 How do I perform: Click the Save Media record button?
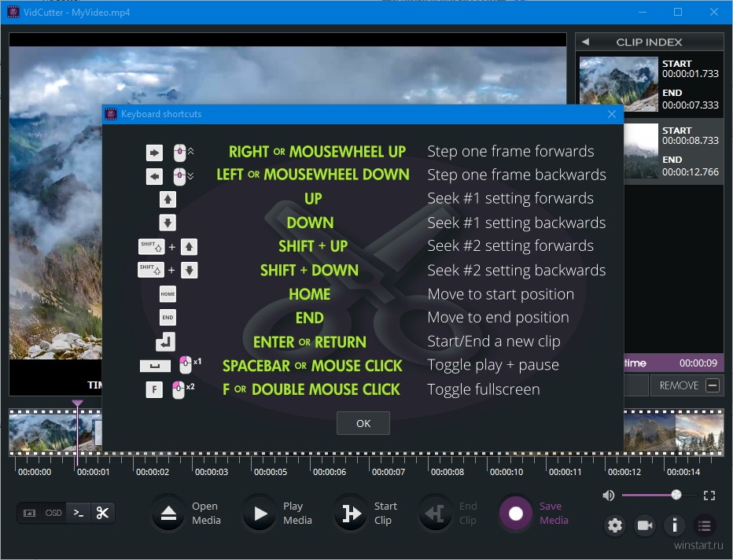click(x=516, y=514)
